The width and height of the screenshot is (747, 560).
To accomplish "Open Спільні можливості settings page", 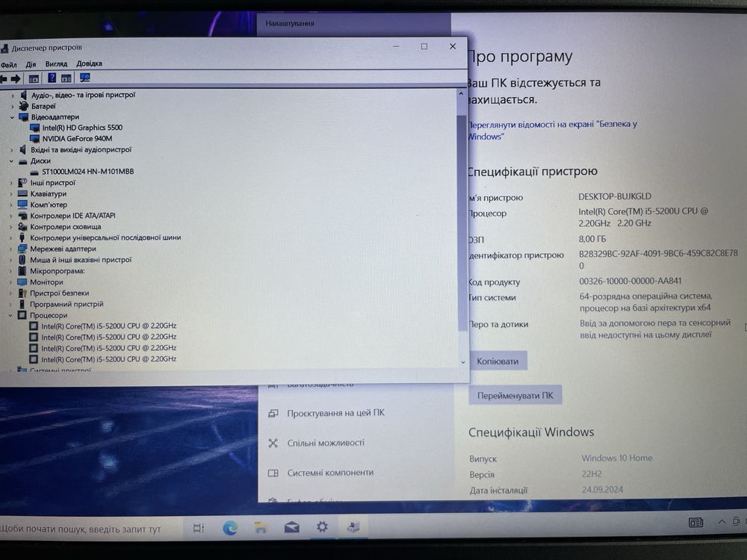I will 326,443.
